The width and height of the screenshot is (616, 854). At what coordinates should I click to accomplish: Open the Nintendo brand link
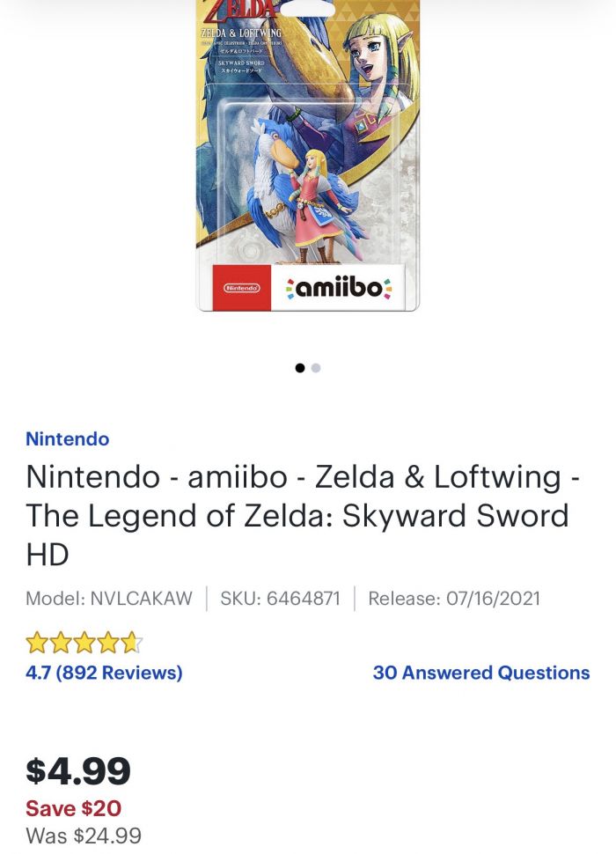68,439
